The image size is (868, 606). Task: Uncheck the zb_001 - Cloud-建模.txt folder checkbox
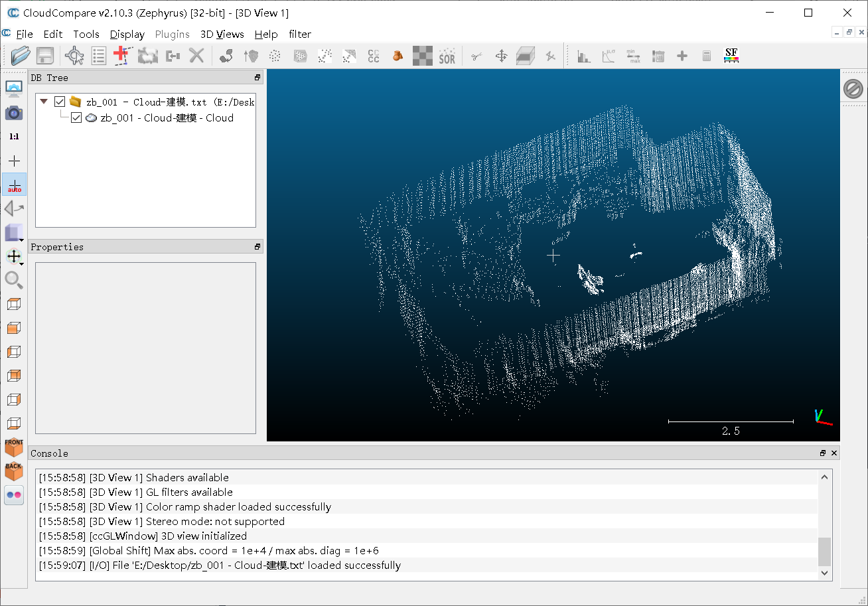(x=60, y=102)
